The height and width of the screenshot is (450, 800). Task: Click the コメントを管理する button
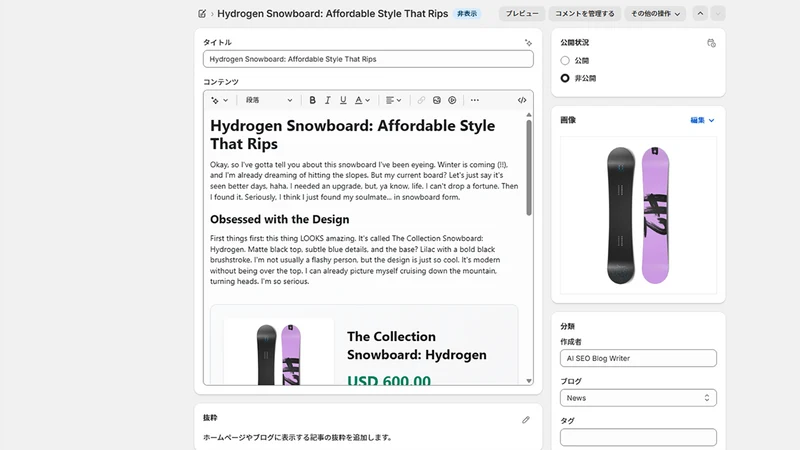point(585,14)
